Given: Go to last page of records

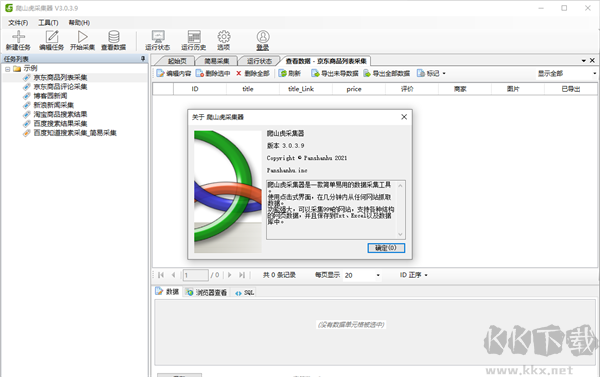Looking at the screenshot, I should pyautogui.click(x=242, y=275).
